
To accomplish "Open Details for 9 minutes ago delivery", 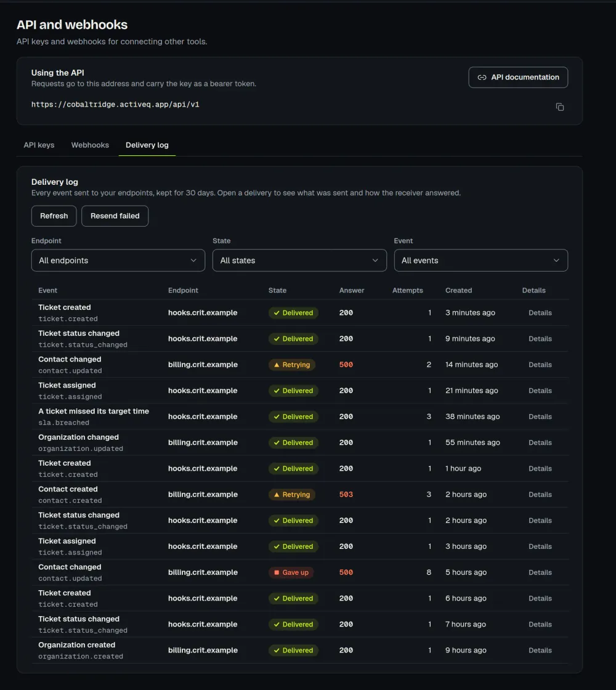I will click(x=540, y=339).
